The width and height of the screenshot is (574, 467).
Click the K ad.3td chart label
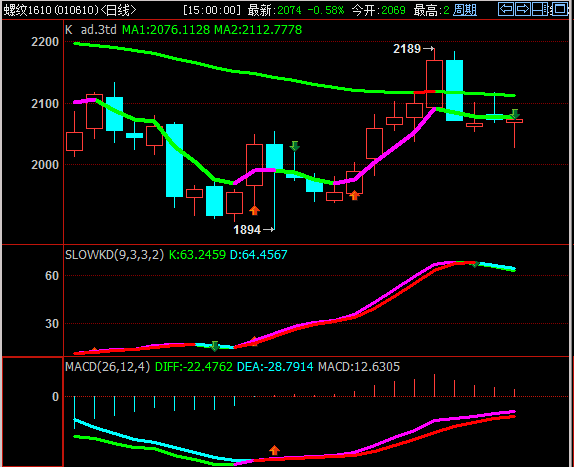91,30
